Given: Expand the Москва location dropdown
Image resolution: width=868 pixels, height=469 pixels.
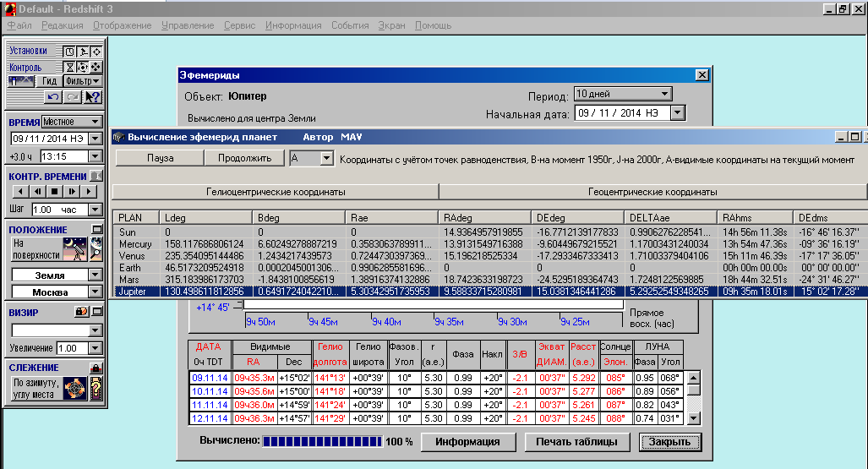Looking at the screenshot, I should [x=96, y=292].
